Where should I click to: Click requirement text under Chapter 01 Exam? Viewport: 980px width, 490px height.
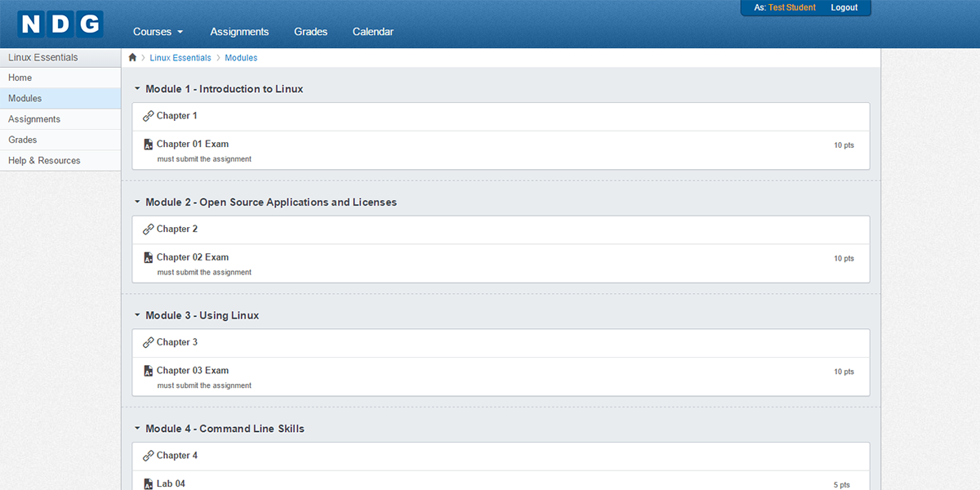(204, 159)
